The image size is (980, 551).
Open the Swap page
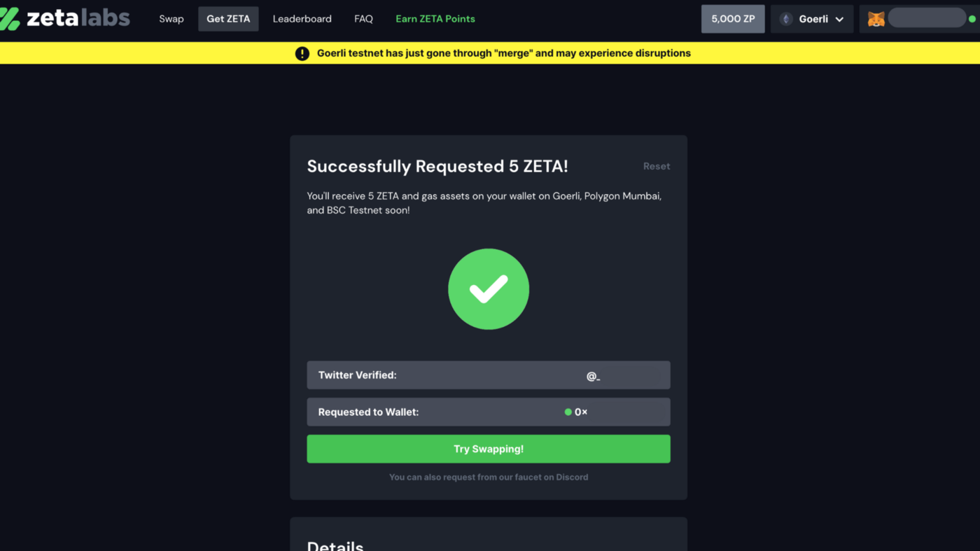click(171, 19)
